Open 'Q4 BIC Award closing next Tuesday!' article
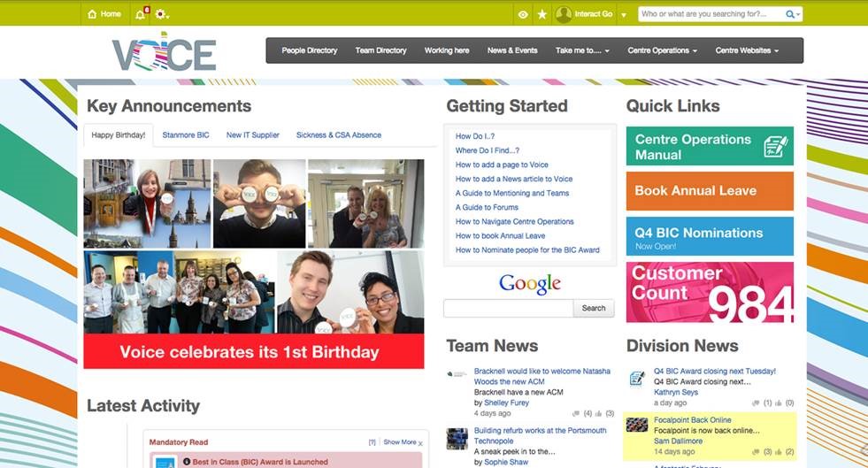 pyautogui.click(x=715, y=372)
